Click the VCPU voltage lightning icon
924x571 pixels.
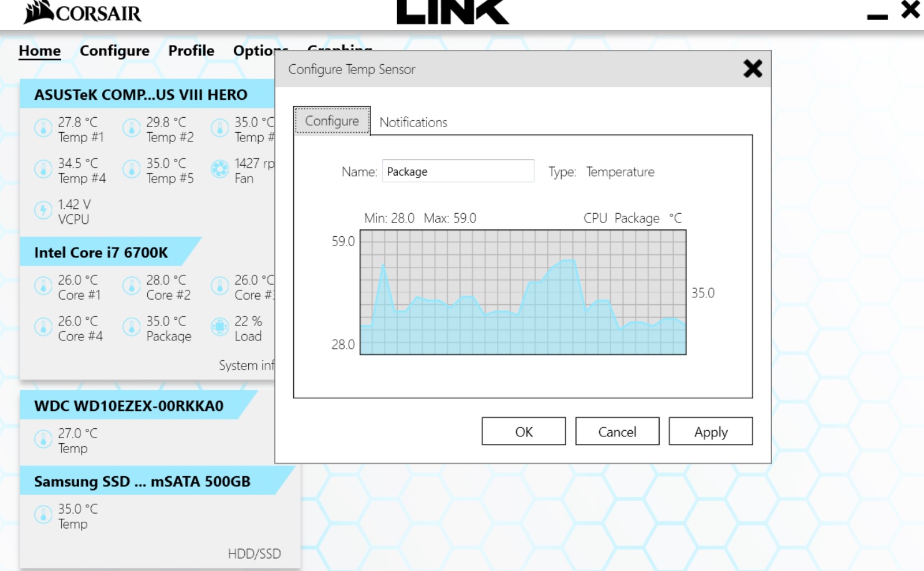(43, 210)
